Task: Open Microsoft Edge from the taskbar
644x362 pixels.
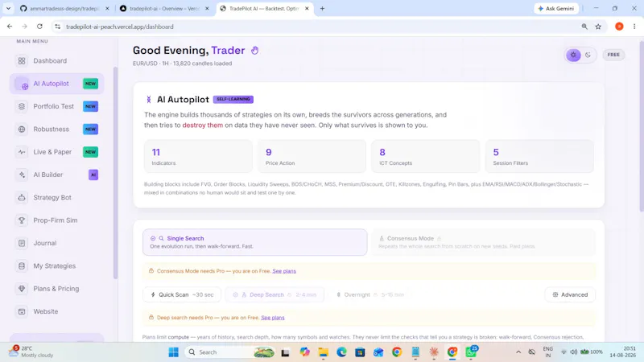Action: click(341, 352)
